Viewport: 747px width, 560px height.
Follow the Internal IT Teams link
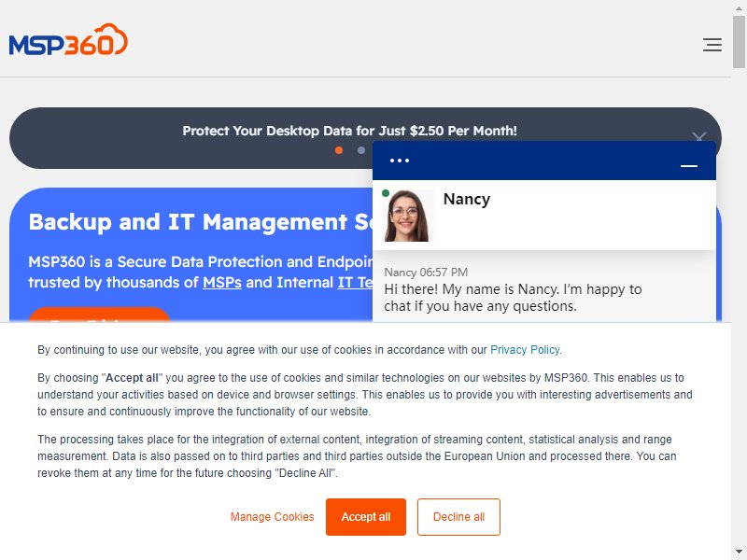[356, 283]
